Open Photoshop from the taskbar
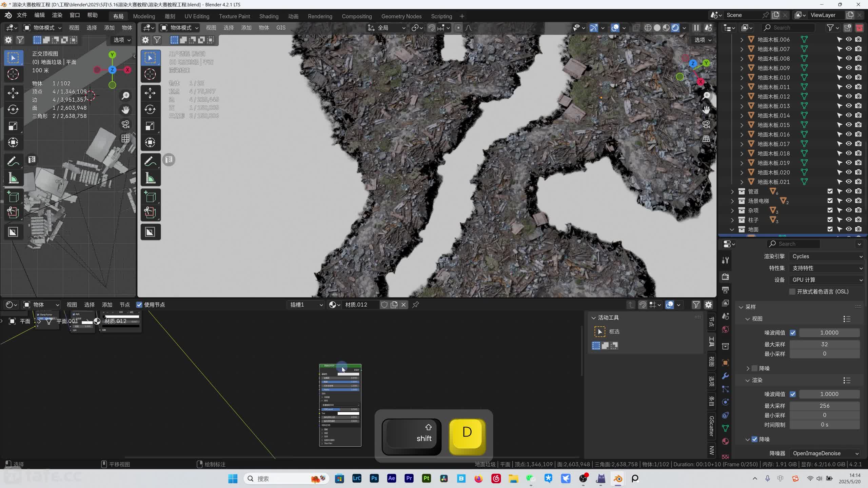This screenshot has height=488, width=868. point(374,479)
